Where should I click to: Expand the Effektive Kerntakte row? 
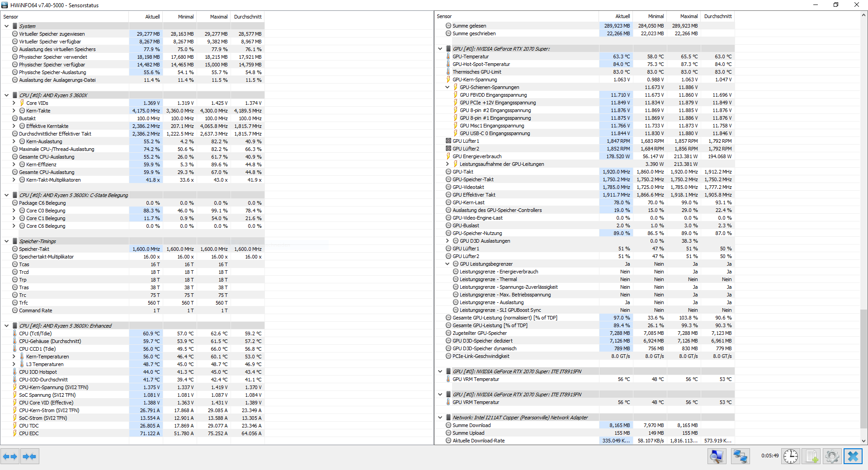[x=14, y=126]
